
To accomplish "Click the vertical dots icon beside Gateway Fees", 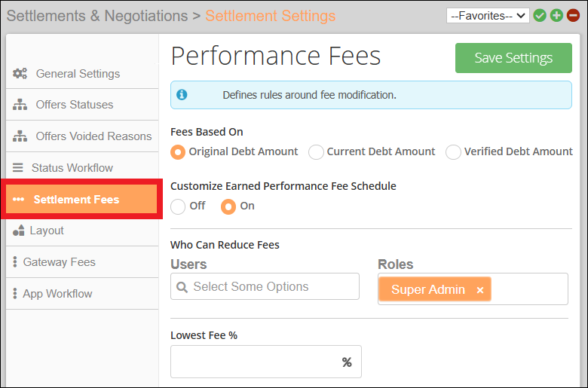I will pyautogui.click(x=15, y=261).
